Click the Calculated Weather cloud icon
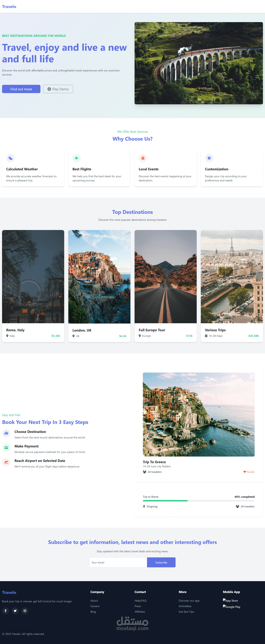The height and width of the screenshot is (644, 265). click(x=10, y=158)
